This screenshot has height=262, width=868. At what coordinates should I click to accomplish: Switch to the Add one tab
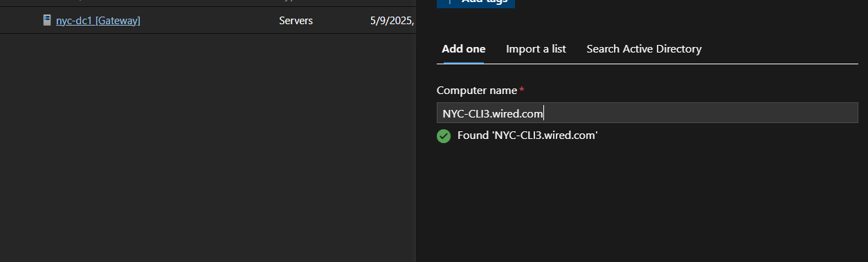[463, 49]
